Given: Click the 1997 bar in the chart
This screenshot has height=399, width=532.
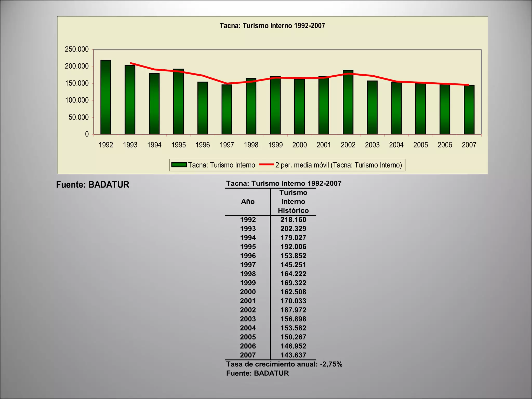Looking at the screenshot, I should tap(227, 110).
